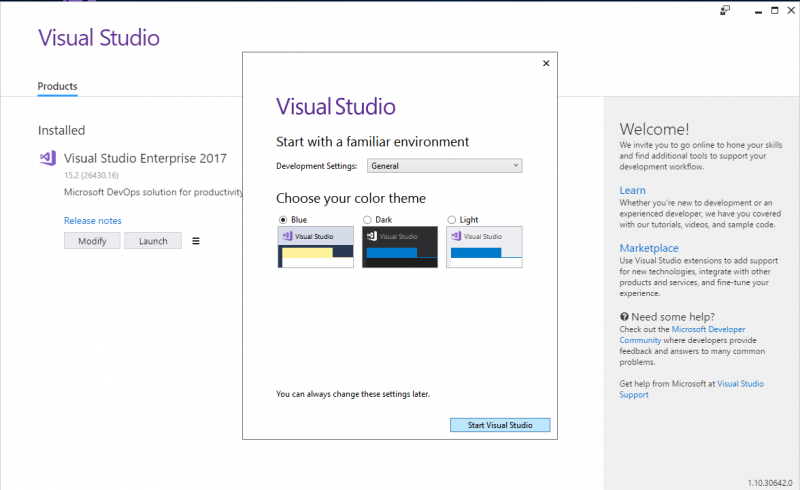
Task: Click the Visual Studio Enterprise 2017 logo icon
Action: [48, 158]
